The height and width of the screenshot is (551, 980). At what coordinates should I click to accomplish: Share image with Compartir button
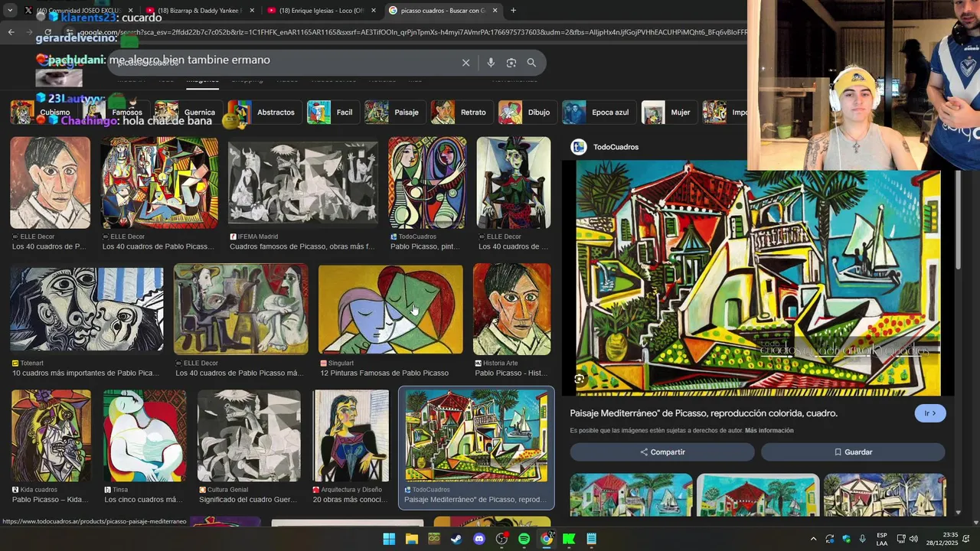(662, 452)
